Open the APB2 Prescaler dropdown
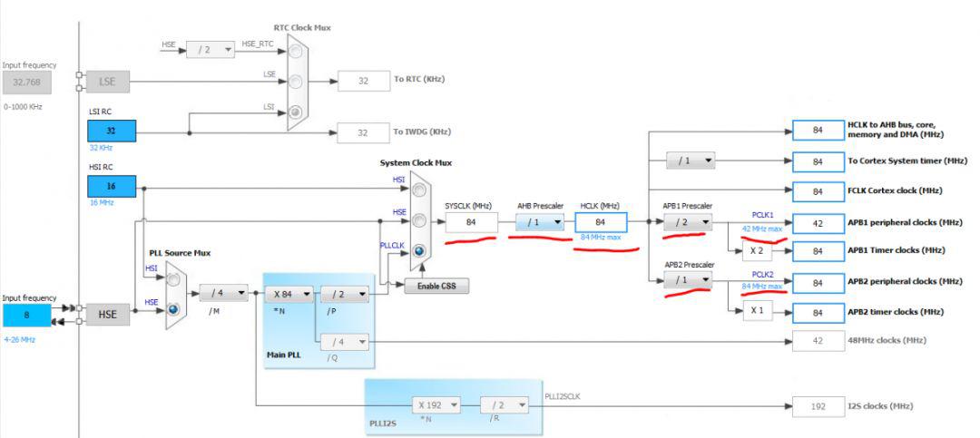Screen dimensions: 980x438 pyautogui.click(x=688, y=280)
